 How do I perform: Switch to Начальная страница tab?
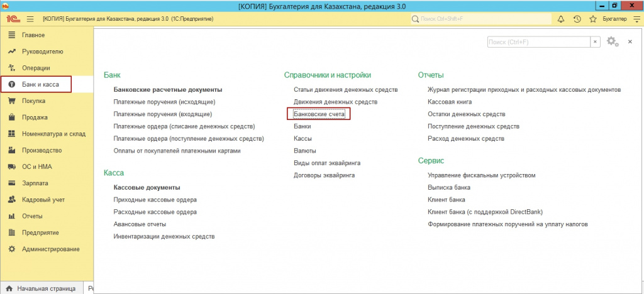41,289
